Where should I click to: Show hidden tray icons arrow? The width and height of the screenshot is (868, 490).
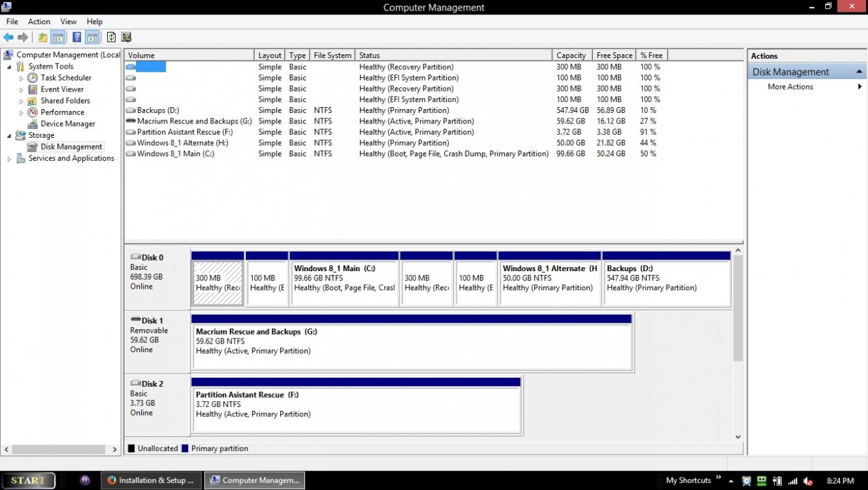731,481
